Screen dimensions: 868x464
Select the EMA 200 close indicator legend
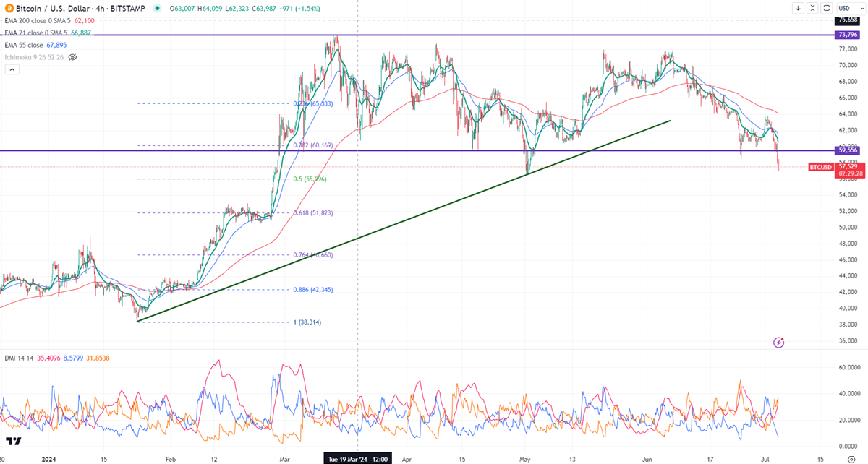37,22
